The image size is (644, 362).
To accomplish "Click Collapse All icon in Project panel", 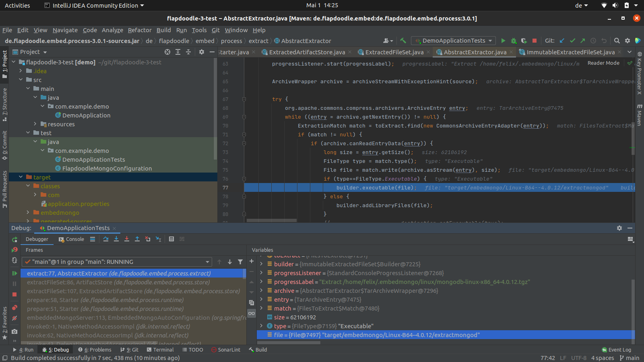I will click(x=188, y=52).
